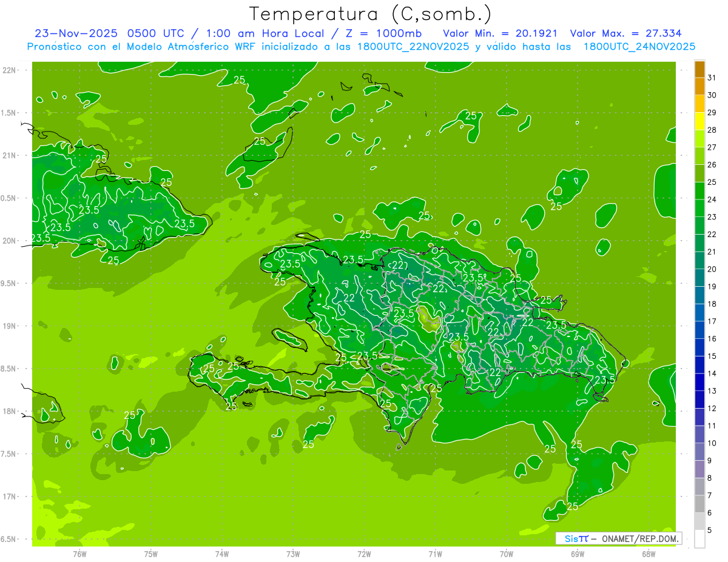
Task: Click the title 'Temperatura (C,somb.)'
Action: 371,14
